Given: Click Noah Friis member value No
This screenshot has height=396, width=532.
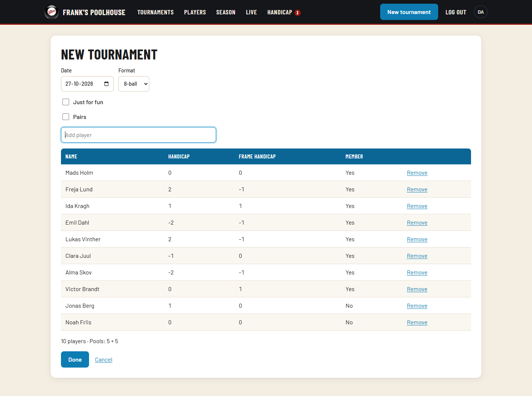Looking at the screenshot, I should 349,322.
